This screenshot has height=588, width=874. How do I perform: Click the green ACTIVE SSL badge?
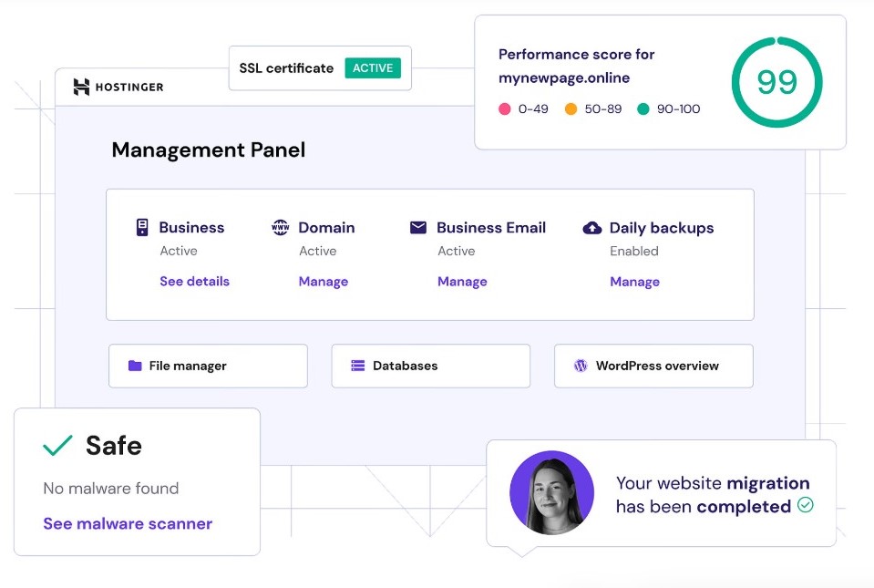point(373,68)
